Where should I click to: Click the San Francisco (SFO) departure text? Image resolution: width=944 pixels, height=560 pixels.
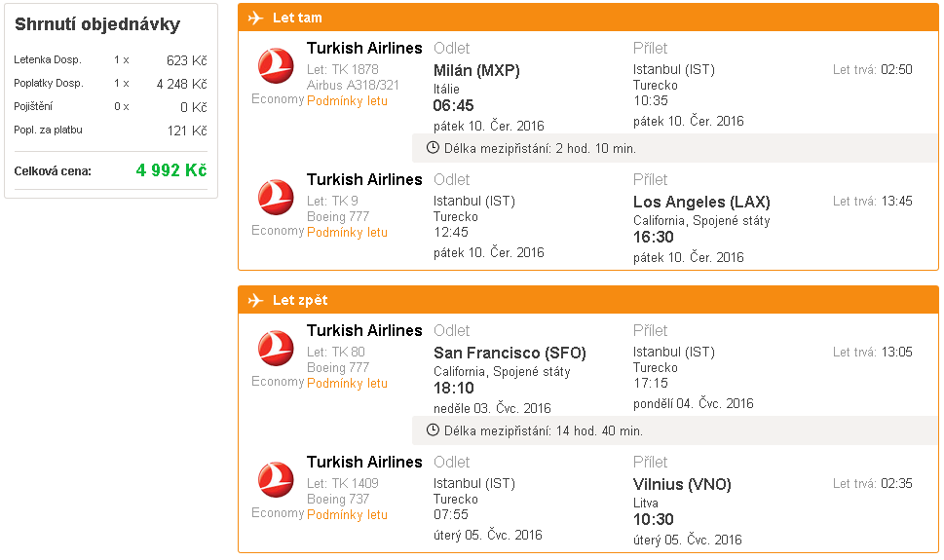[x=510, y=354]
